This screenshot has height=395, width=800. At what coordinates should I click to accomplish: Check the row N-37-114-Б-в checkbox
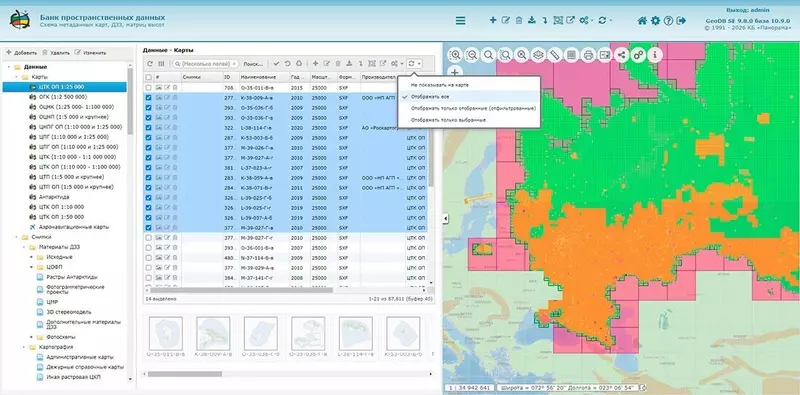pos(148,258)
